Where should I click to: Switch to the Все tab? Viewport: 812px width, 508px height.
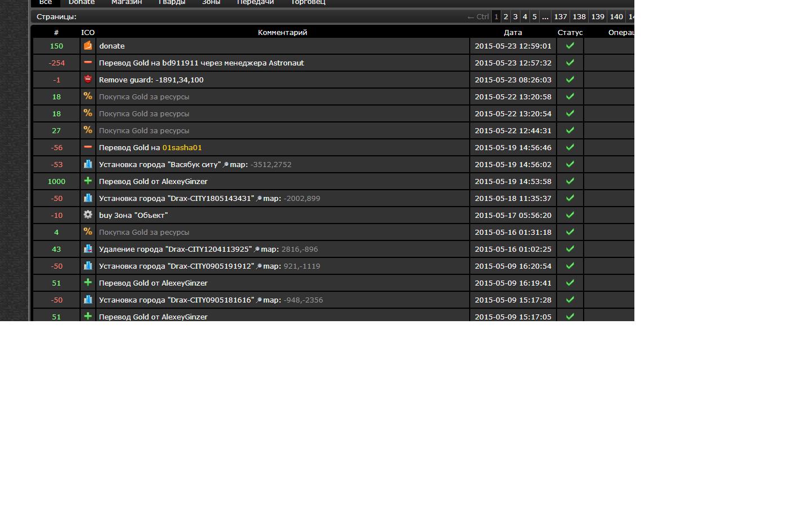point(46,2)
